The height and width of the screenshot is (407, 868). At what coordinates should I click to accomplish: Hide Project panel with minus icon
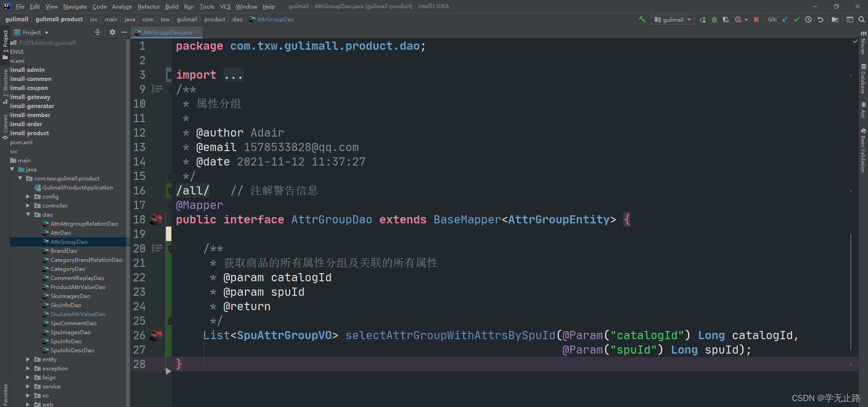pyautogui.click(x=124, y=32)
